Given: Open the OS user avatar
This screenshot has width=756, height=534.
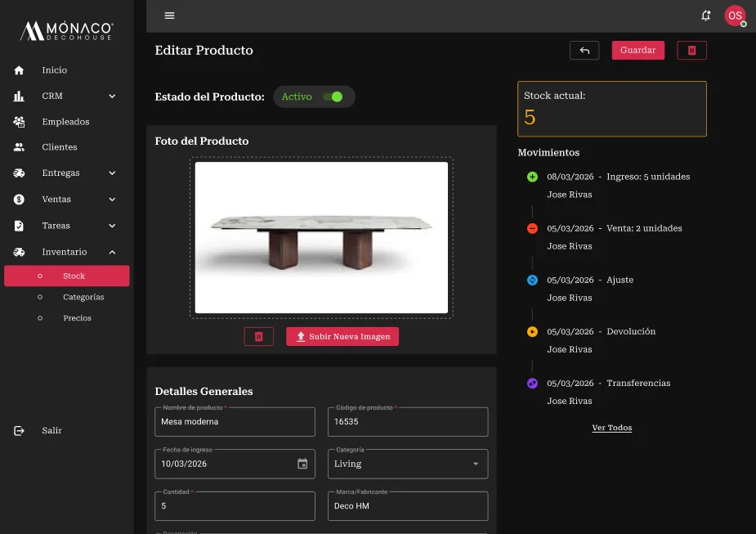Looking at the screenshot, I should coord(735,16).
